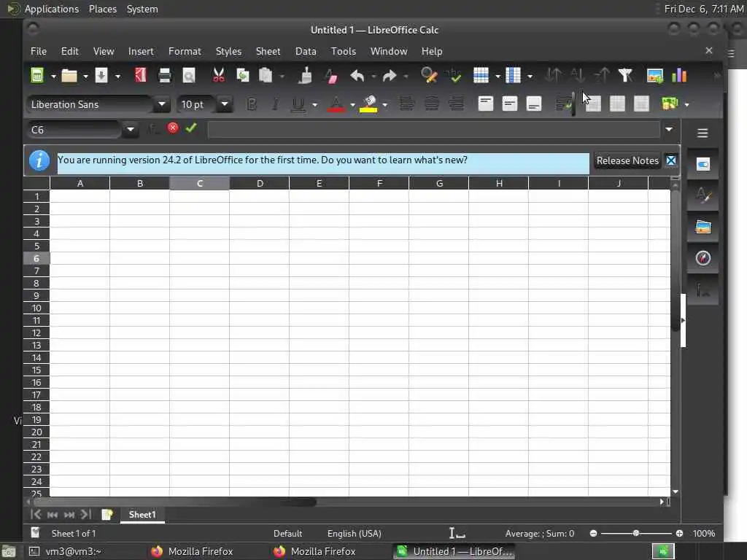Open sidebar settings hamburger menu
The height and width of the screenshot is (560, 747).
click(x=703, y=133)
